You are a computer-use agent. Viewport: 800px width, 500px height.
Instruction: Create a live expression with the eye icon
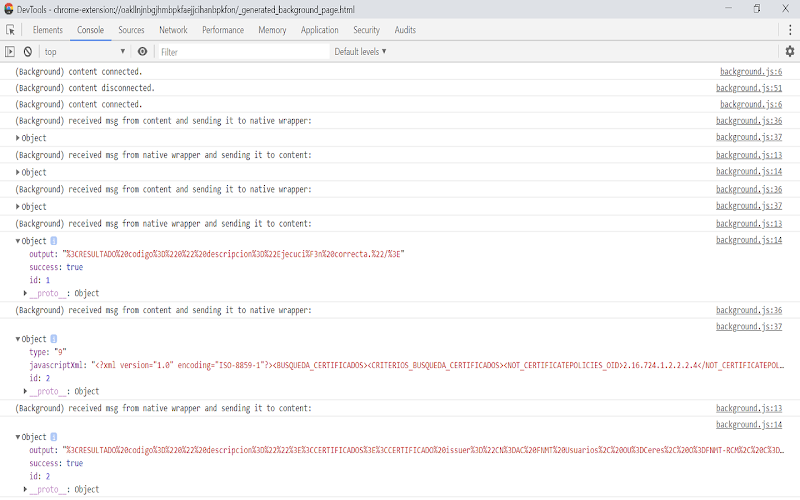click(x=142, y=52)
